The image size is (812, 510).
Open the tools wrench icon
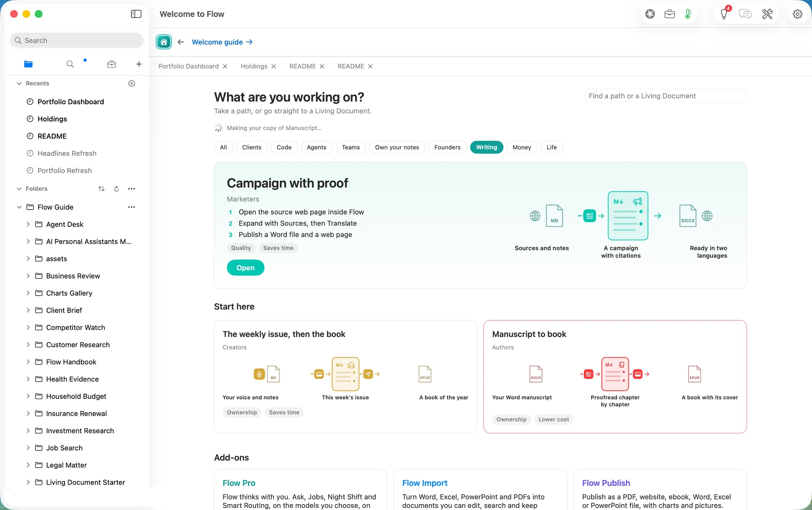click(767, 14)
